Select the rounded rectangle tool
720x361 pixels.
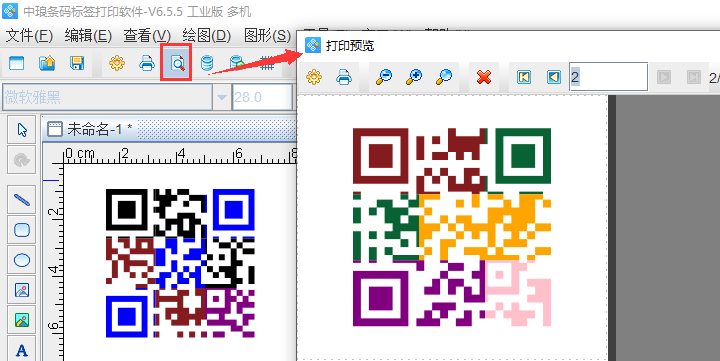pyautogui.click(x=22, y=230)
